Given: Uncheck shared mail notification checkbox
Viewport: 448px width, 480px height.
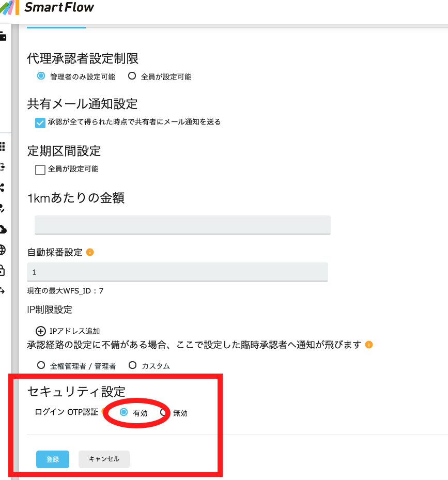Looking at the screenshot, I should (x=40, y=123).
